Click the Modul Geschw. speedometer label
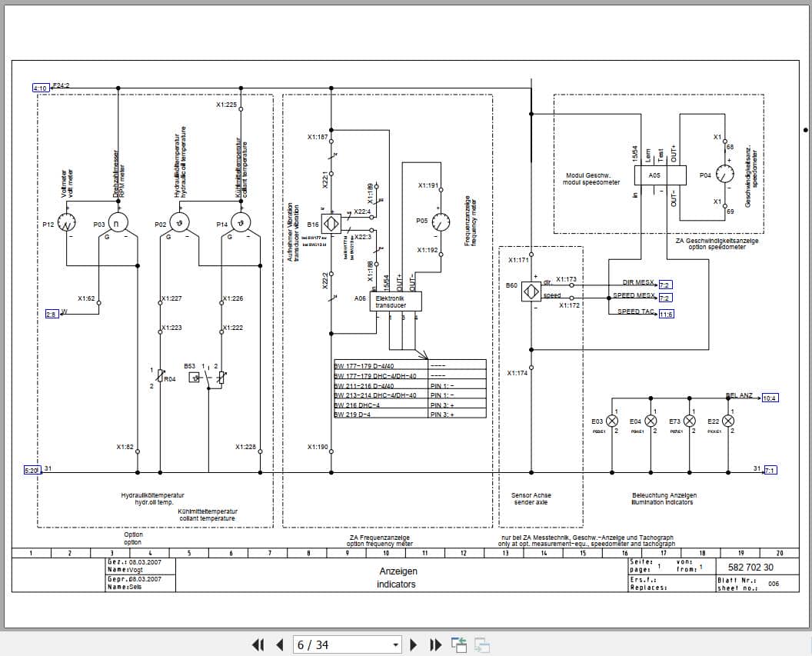 point(591,178)
